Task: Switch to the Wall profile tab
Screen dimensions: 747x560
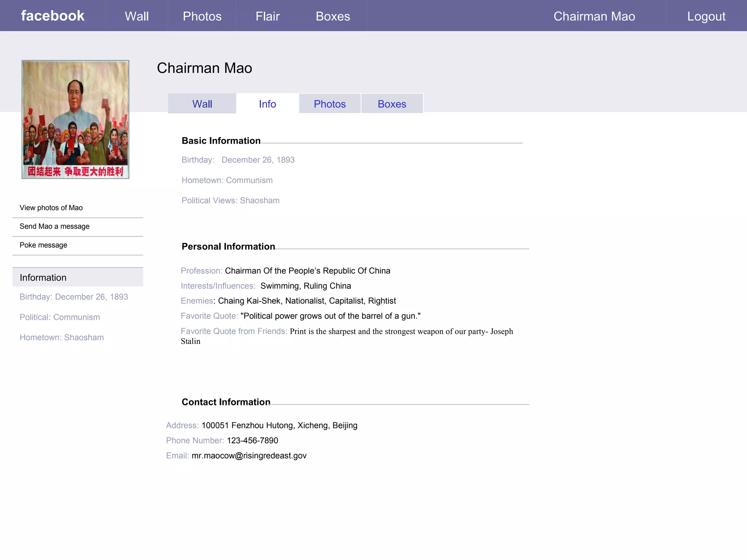Action: point(202,104)
